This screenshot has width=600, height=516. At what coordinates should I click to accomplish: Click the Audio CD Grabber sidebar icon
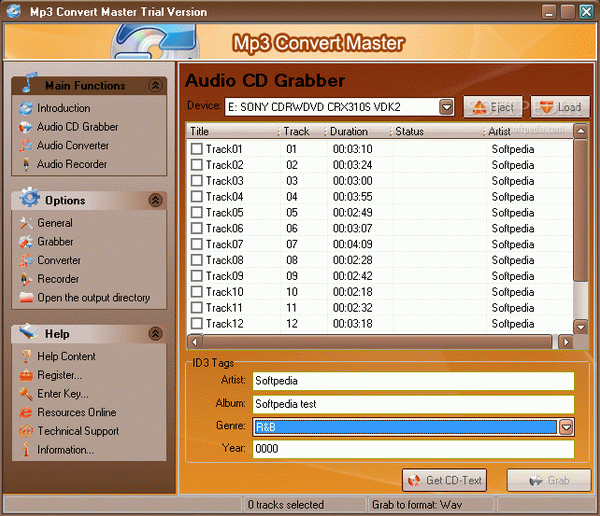point(26,127)
